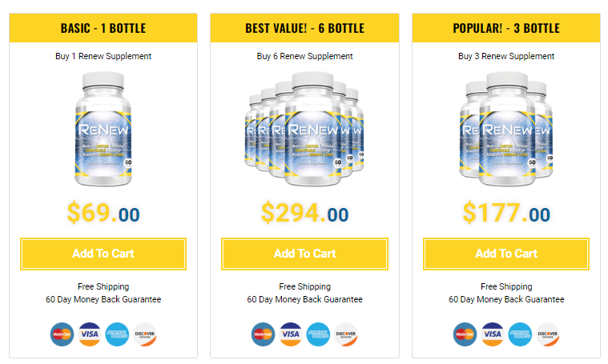Click the Visa icon in the Popular card
Viewport: 608px width, 364px height.
point(493,334)
